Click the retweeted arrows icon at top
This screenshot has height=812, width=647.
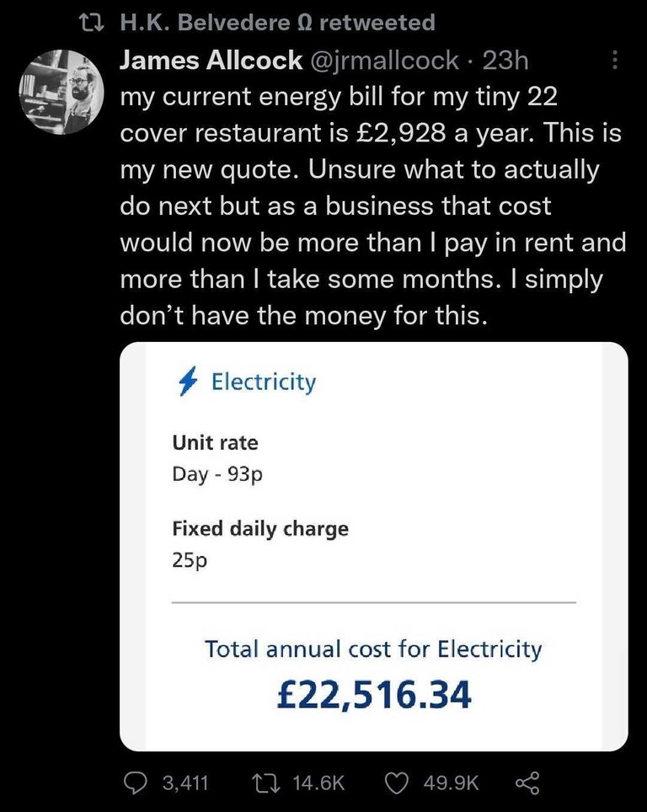point(92,23)
